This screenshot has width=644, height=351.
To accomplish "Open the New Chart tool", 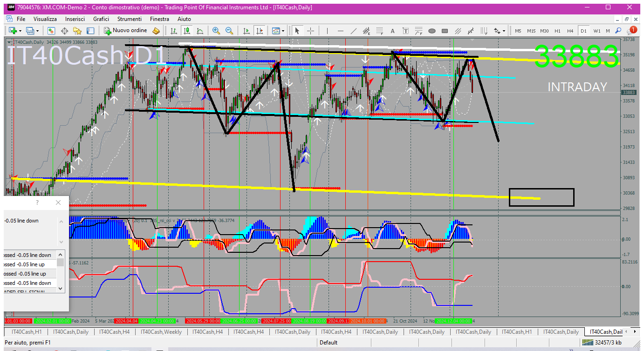I will [x=13, y=31].
